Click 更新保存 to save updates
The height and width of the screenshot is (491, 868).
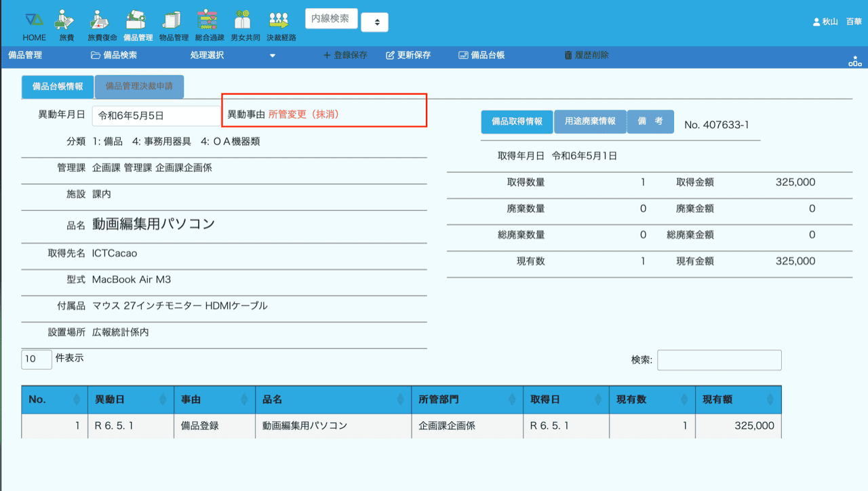[408, 56]
